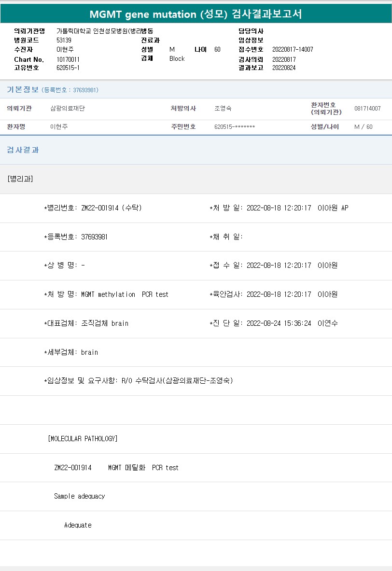Select the 병리번호 ZM22-001914 (수탁) line

tap(93, 208)
